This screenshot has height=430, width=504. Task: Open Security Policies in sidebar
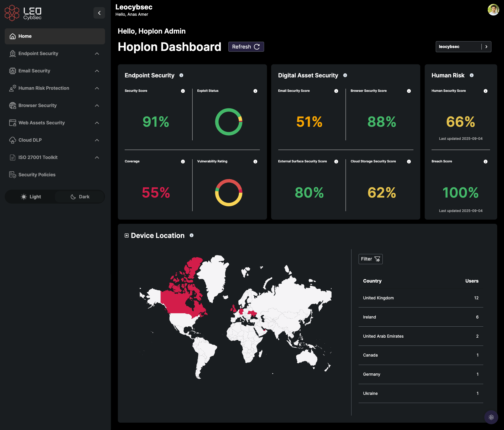[37, 175]
